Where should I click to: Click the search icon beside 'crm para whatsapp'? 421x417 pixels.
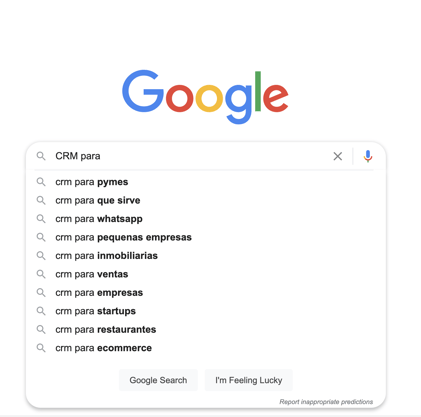pos(41,219)
